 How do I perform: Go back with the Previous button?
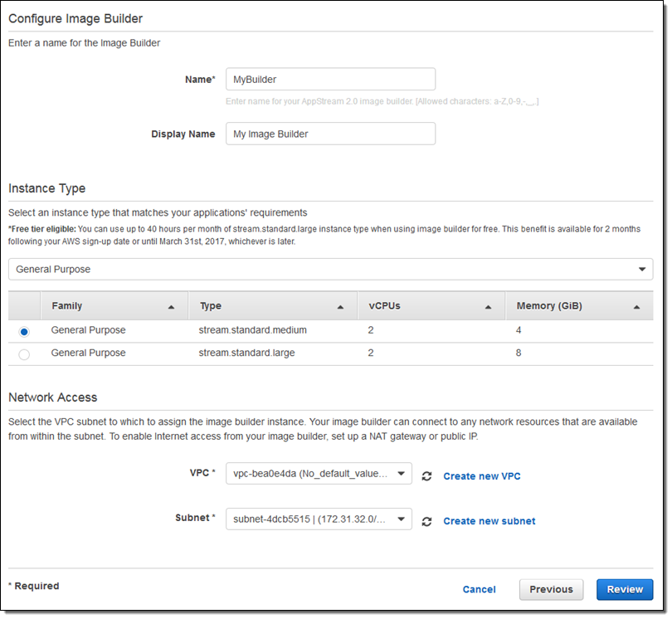(x=551, y=589)
